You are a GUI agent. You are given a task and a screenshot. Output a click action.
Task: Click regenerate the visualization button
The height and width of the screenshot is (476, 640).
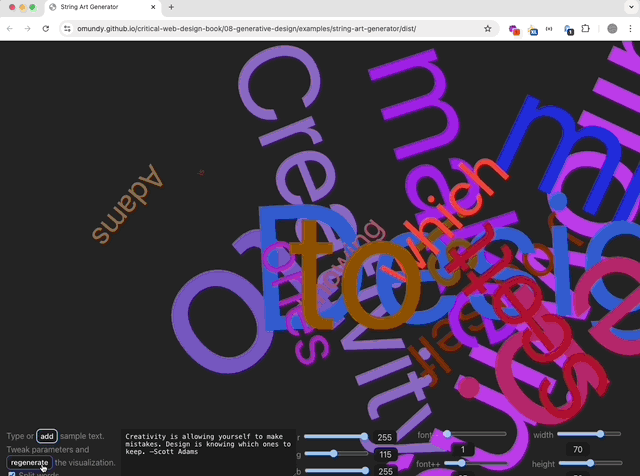click(x=29, y=463)
